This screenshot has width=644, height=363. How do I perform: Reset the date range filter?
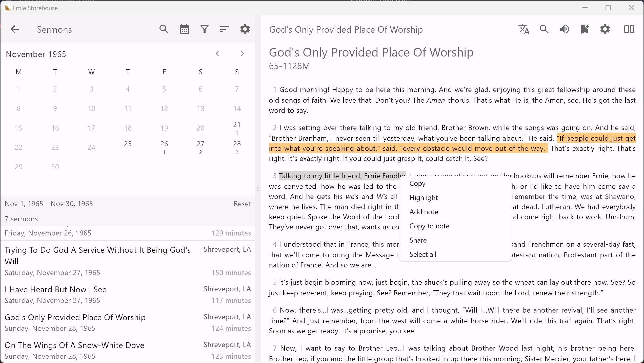[x=242, y=204]
